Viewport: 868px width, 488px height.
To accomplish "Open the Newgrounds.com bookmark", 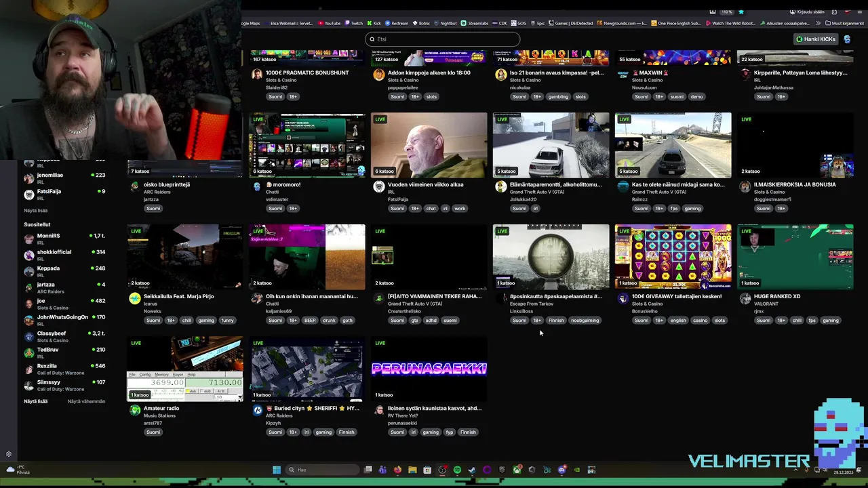I will 623,23.
